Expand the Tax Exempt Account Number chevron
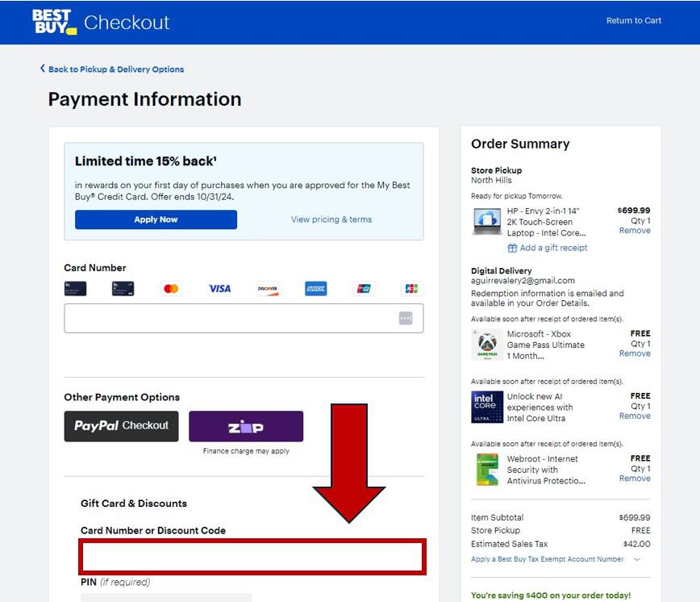The image size is (700, 602). [636, 559]
